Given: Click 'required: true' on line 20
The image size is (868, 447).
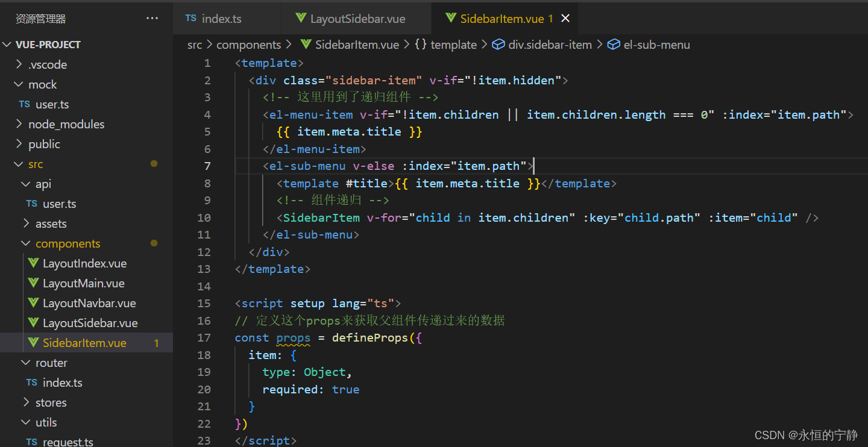Looking at the screenshot, I should click(310, 389).
